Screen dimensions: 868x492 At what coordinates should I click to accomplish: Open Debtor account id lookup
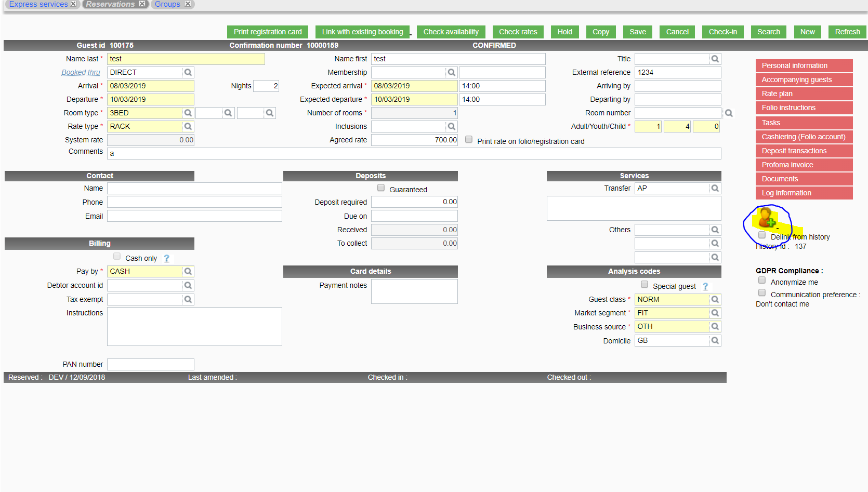[x=188, y=285]
